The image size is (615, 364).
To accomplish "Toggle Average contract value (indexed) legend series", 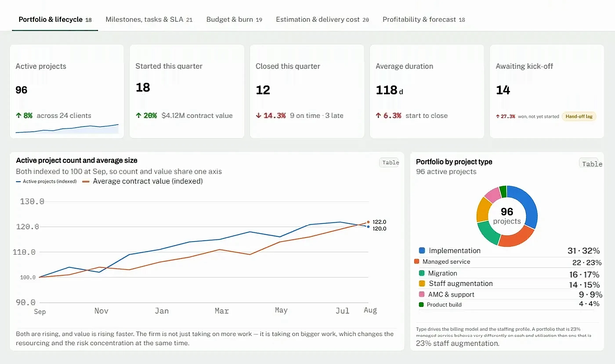I will pyautogui.click(x=143, y=181).
